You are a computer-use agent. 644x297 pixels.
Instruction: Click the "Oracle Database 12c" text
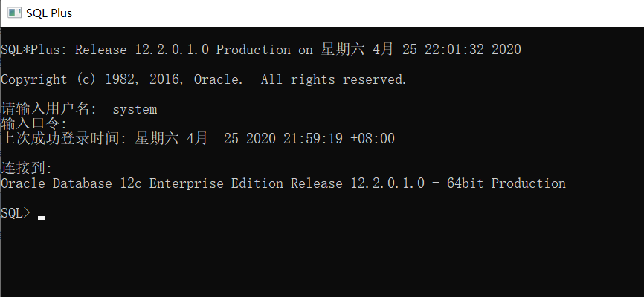tap(71, 183)
